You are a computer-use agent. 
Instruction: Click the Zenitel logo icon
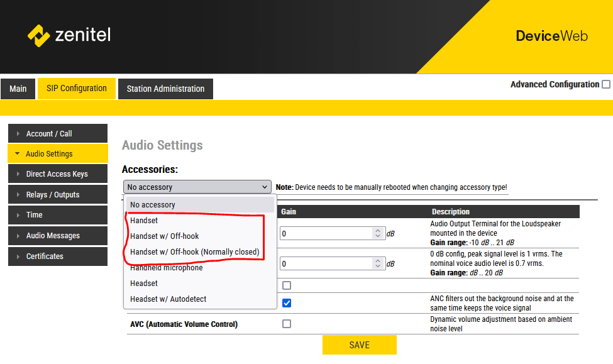[x=38, y=35]
